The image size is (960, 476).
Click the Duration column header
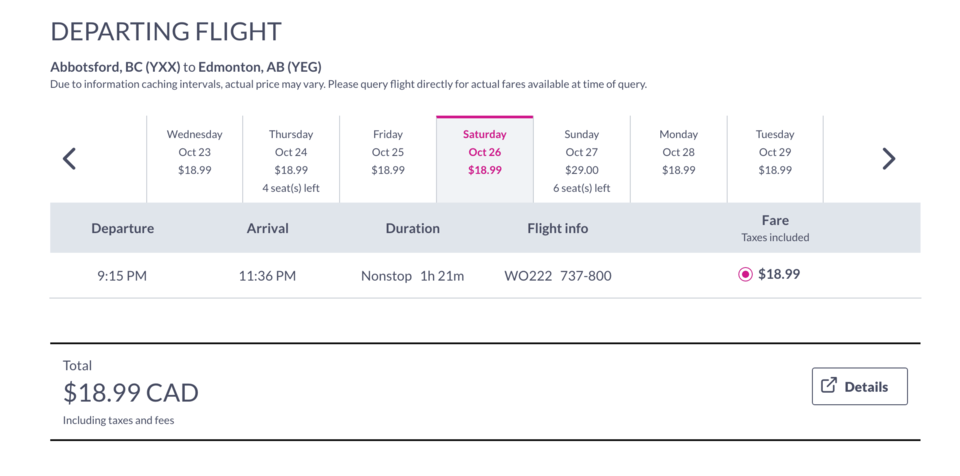413,229
